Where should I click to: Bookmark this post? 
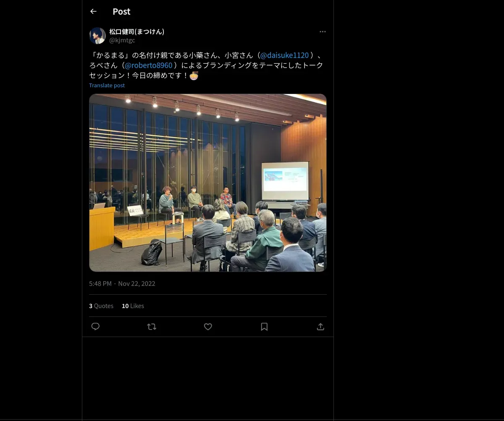(x=264, y=327)
